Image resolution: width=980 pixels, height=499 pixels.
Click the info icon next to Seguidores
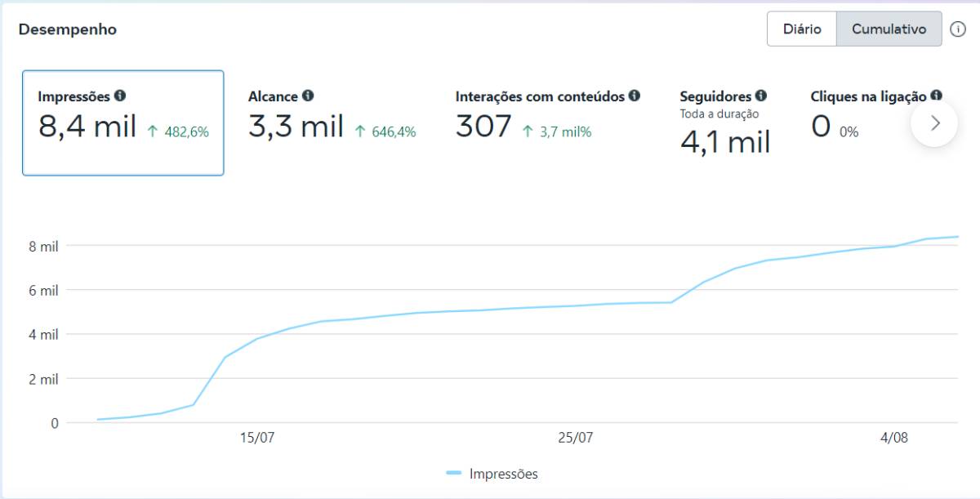point(761,96)
